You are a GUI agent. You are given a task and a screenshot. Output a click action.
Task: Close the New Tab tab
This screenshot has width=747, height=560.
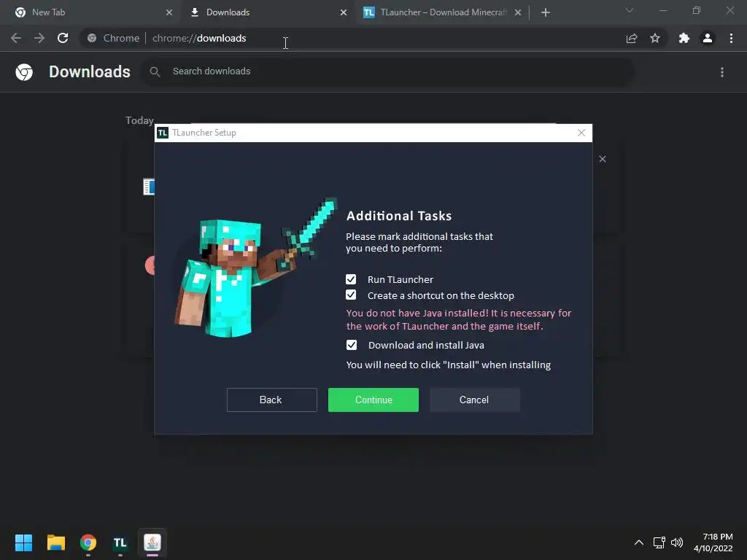(x=169, y=12)
